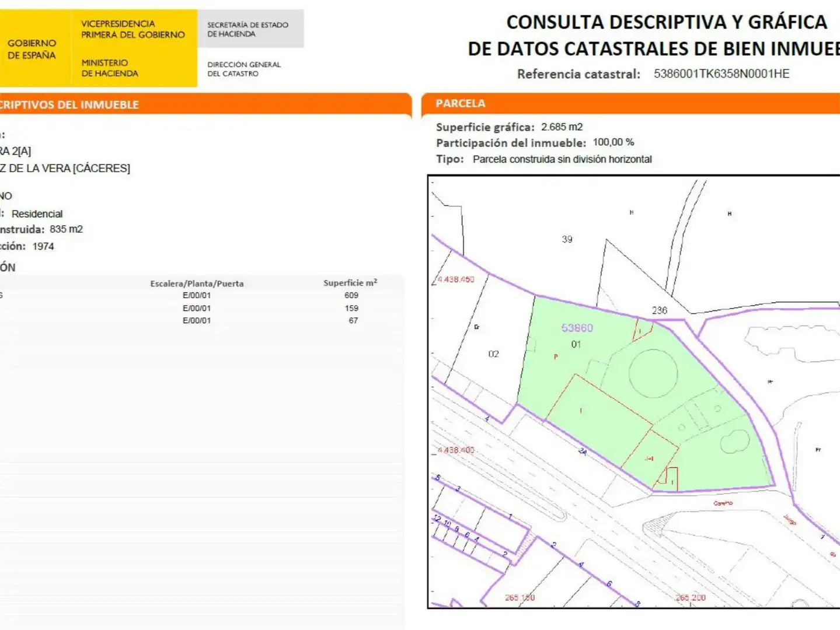The height and width of the screenshot is (630, 840).
Task: Select 'Dirección General del Catastro' text
Action: pyautogui.click(x=244, y=69)
